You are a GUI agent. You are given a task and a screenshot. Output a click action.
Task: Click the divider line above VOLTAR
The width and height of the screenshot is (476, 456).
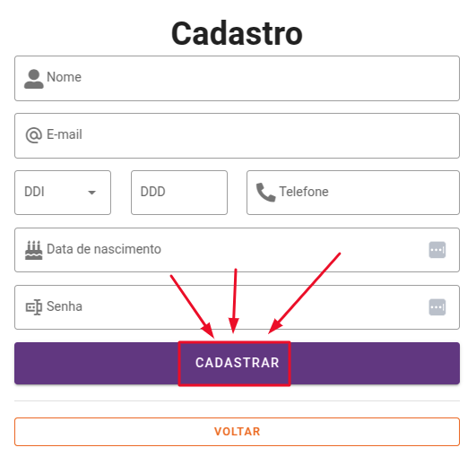(x=237, y=400)
